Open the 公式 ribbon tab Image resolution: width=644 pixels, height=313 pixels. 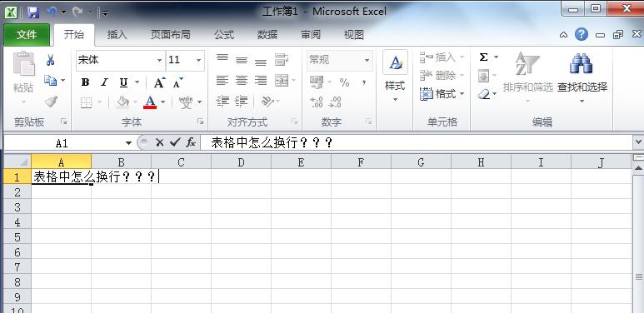[224, 35]
